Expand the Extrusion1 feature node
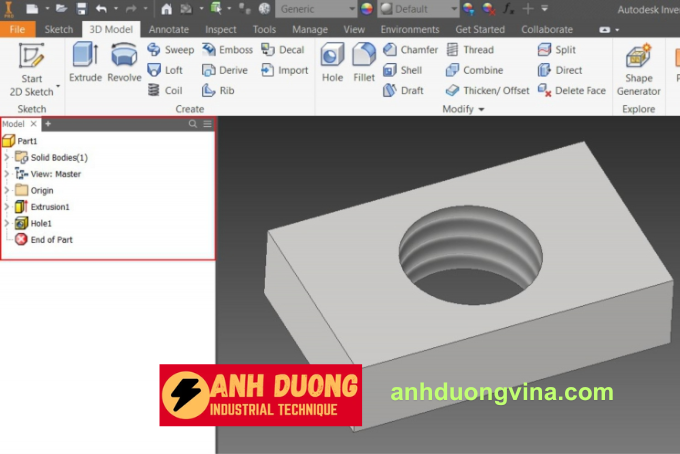Viewport: 680px width, 454px height. coord(7,207)
